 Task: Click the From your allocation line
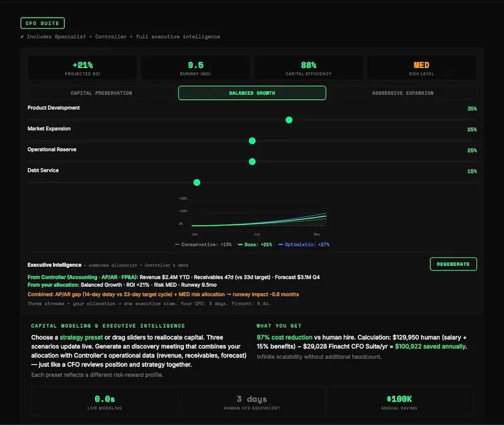click(x=122, y=285)
